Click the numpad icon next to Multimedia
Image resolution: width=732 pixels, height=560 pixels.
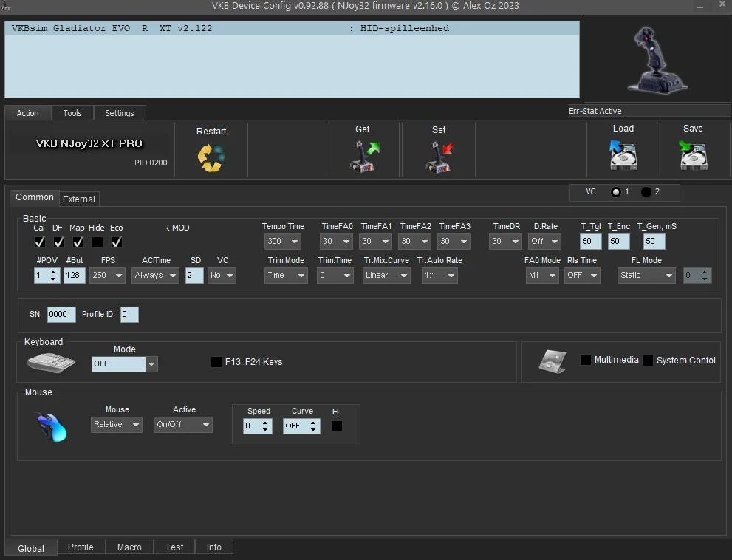[x=551, y=361]
